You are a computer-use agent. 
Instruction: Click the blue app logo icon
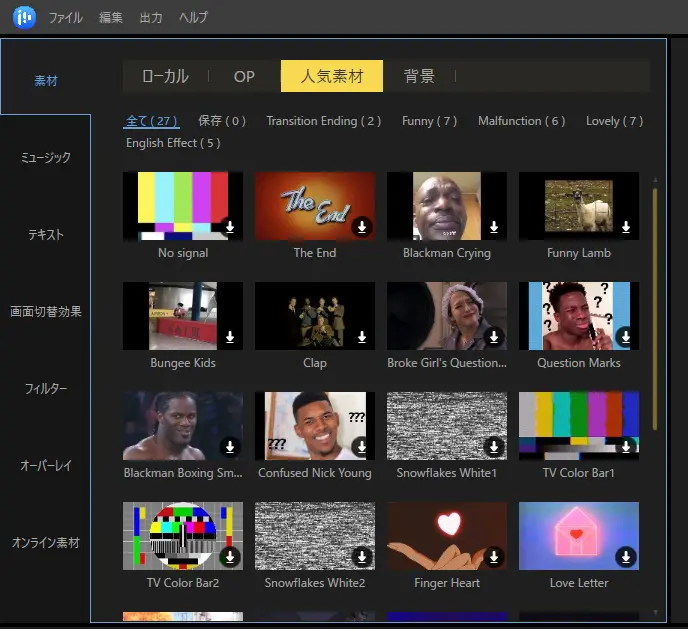pos(24,18)
